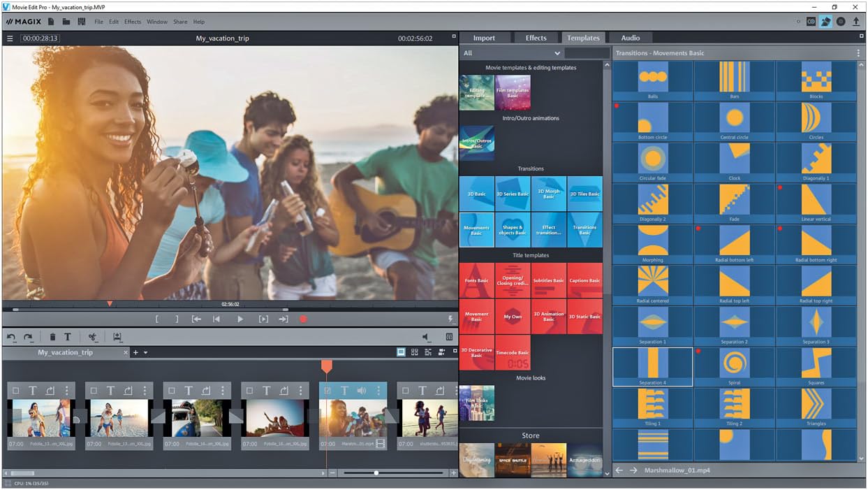The image size is (868, 490).
Task: Click the burn disc icon
Action: (841, 22)
